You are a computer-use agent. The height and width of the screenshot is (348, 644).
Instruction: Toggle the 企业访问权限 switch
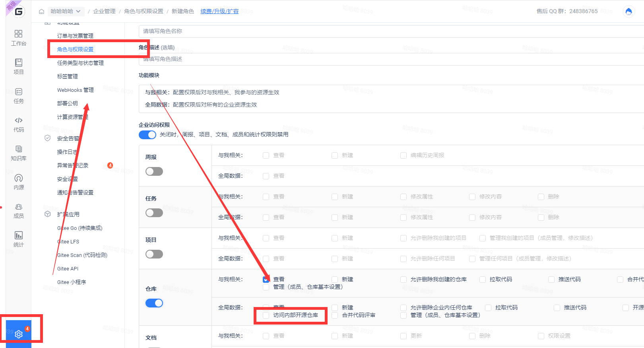pos(147,135)
